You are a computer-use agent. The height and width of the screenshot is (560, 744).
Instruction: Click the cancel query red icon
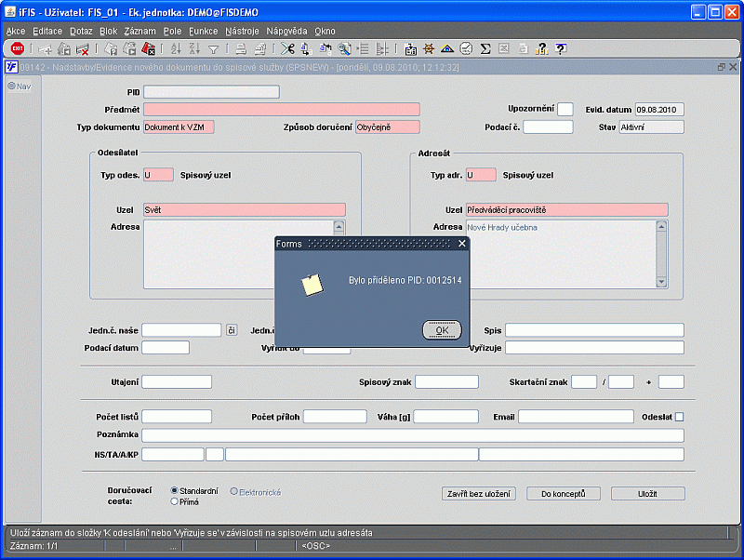pos(149,49)
